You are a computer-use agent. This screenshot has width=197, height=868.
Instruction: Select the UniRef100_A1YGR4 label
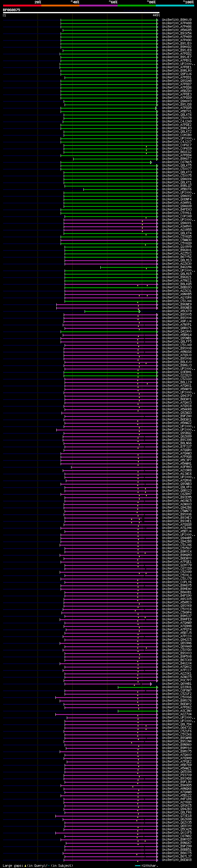(177, 297)
